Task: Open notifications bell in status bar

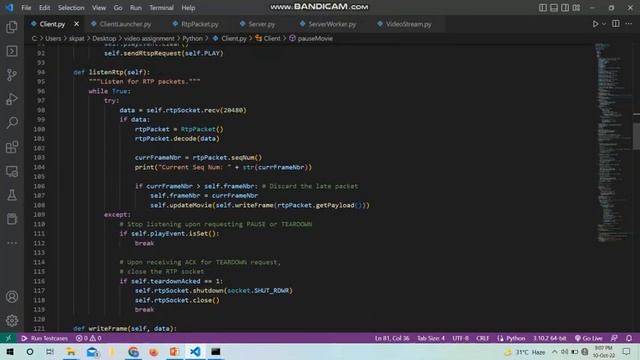Action: (x=629, y=338)
